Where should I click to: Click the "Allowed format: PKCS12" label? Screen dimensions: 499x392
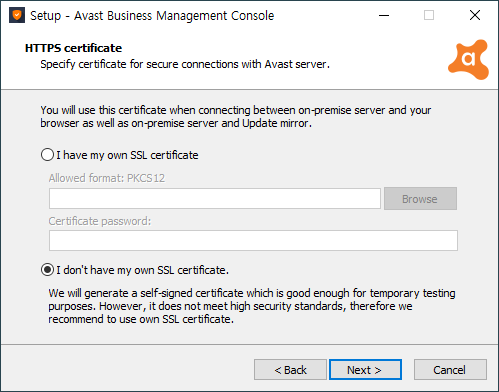[107, 178]
